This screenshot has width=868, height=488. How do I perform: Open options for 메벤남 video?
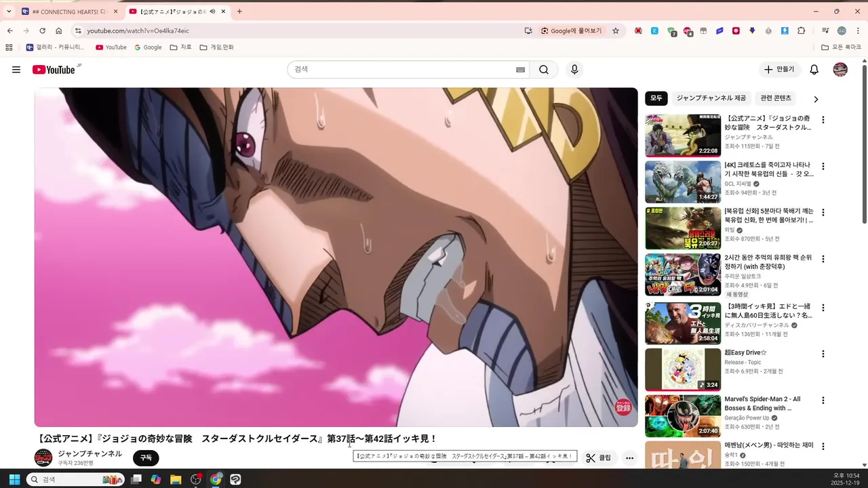click(x=823, y=447)
